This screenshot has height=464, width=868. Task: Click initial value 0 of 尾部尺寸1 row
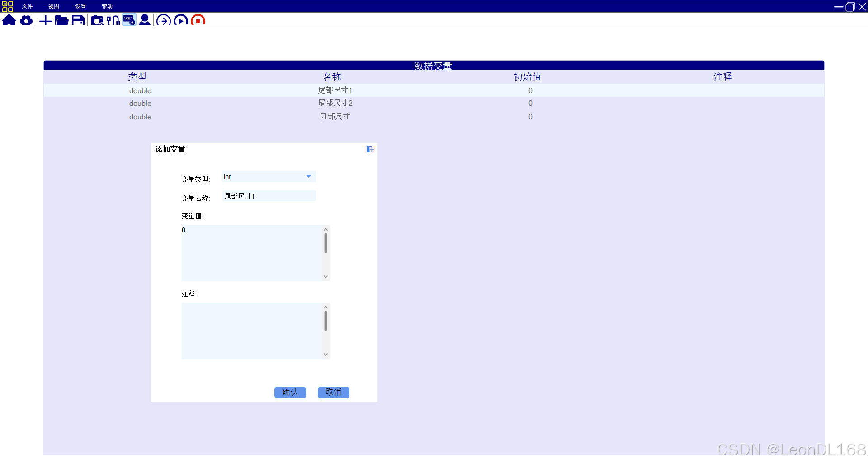[x=530, y=90]
